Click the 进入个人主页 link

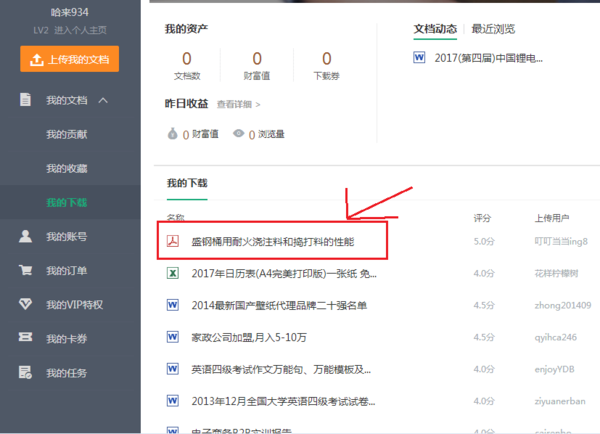pos(80,30)
